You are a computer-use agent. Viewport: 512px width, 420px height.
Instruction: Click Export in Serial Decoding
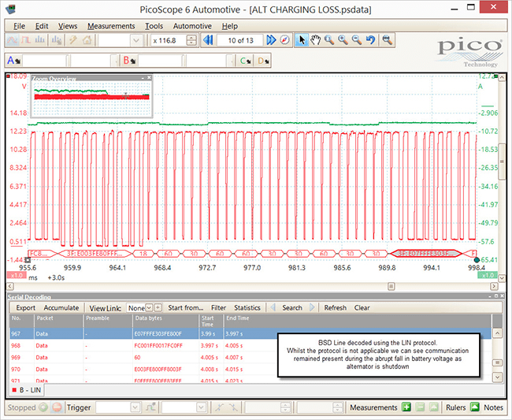[x=25, y=307]
